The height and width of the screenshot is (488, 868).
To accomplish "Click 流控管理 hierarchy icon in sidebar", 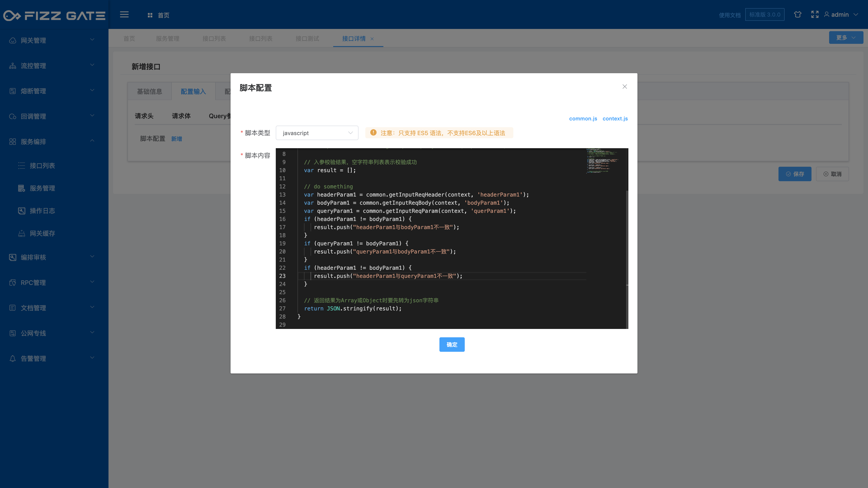I will tap(12, 66).
